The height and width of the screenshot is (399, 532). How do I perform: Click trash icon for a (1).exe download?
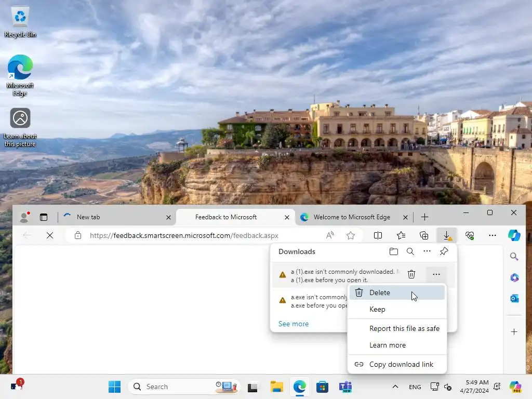coord(411,274)
